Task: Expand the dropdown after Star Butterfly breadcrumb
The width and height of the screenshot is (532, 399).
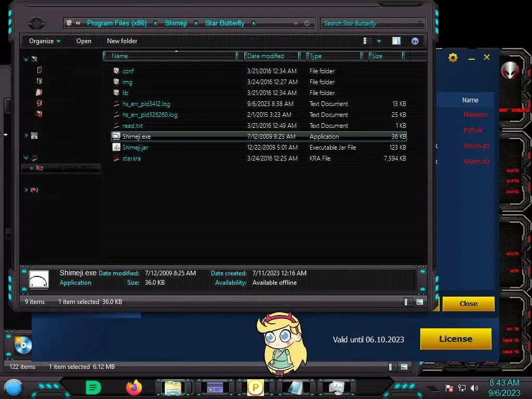Action: 254,23
